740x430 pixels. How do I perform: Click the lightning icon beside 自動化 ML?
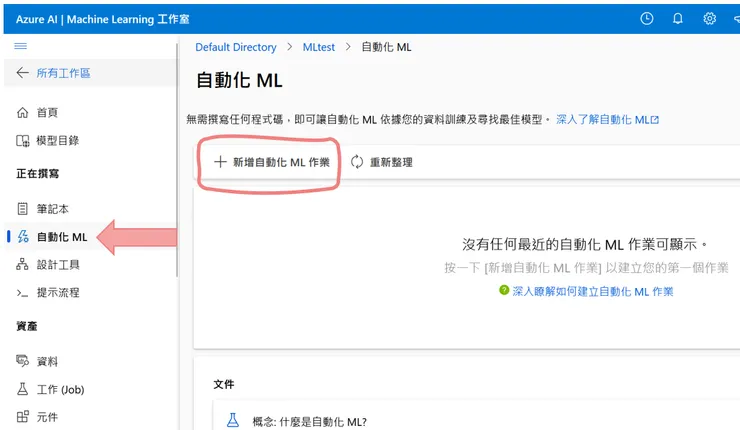point(23,236)
